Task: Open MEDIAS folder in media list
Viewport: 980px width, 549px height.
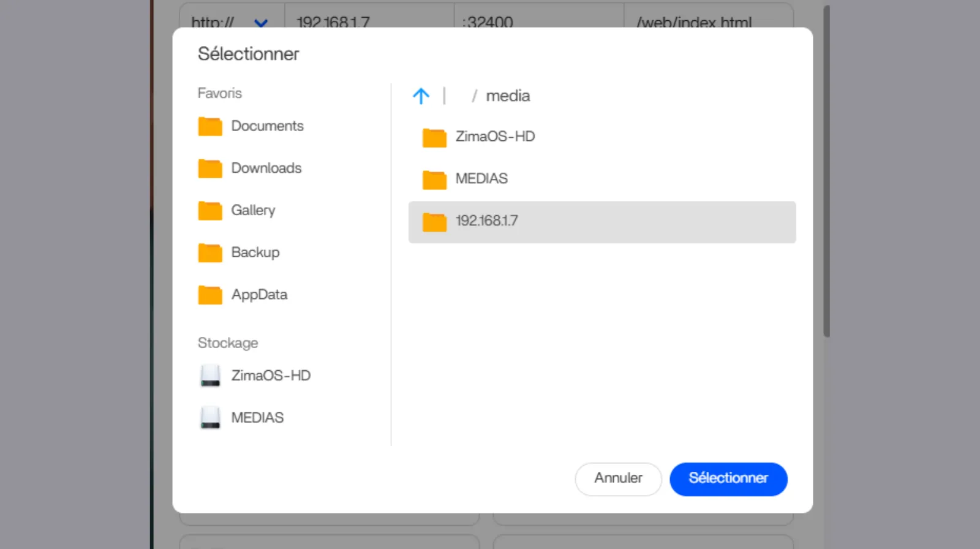Action: click(x=481, y=179)
